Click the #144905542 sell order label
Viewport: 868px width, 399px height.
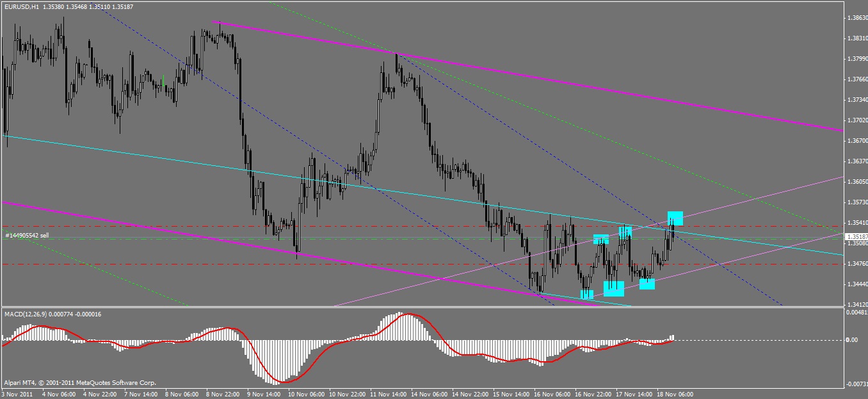(27, 236)
